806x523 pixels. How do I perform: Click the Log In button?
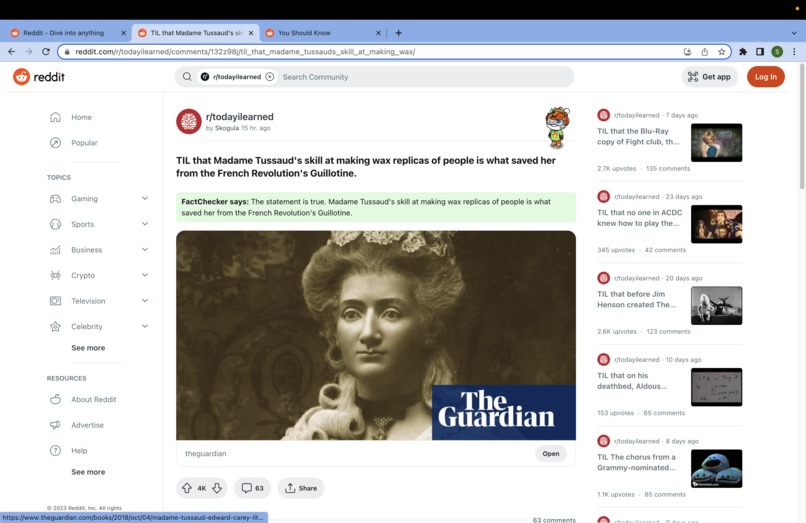point(765,77)
